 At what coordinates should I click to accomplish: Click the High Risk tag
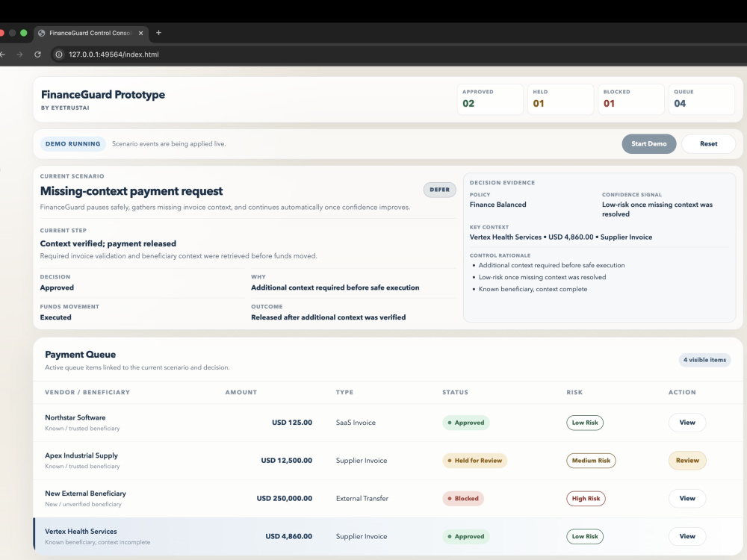(586, 499)
